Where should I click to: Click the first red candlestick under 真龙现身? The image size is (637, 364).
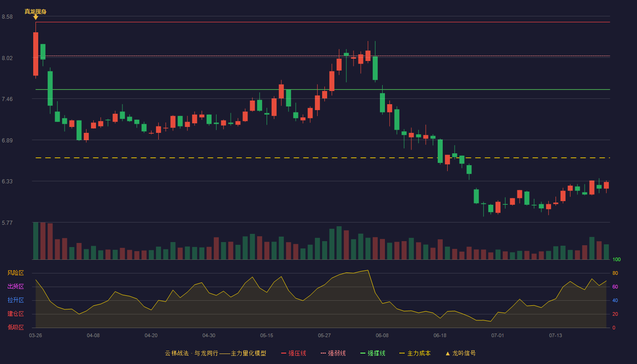(35, 54)
